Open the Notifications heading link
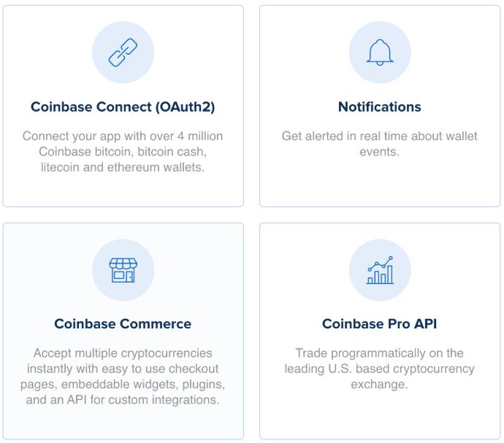 (380, 107)
